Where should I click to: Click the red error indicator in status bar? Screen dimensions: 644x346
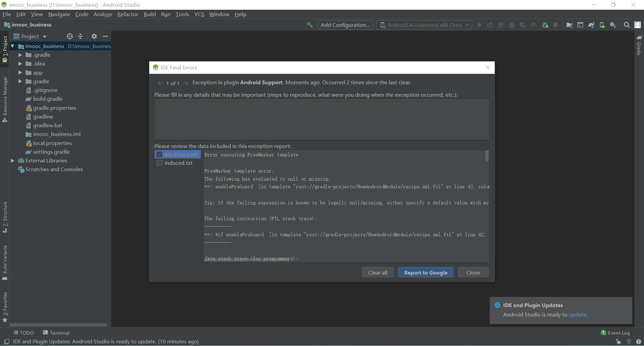639,342
